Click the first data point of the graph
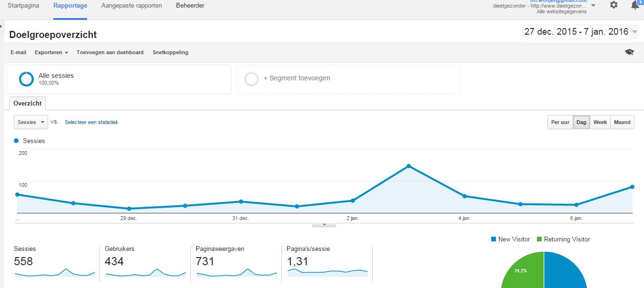This screenshot has width=644, height=288. click(17, 194)
